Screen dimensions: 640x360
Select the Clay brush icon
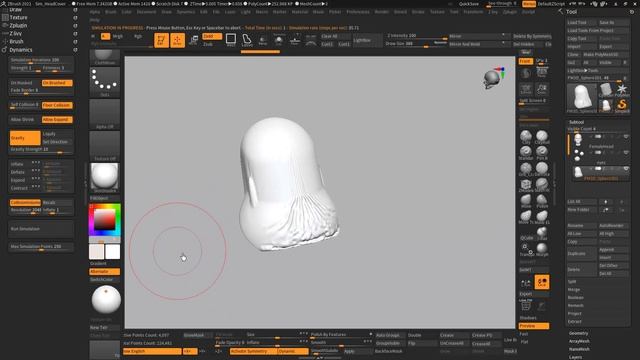526,137
